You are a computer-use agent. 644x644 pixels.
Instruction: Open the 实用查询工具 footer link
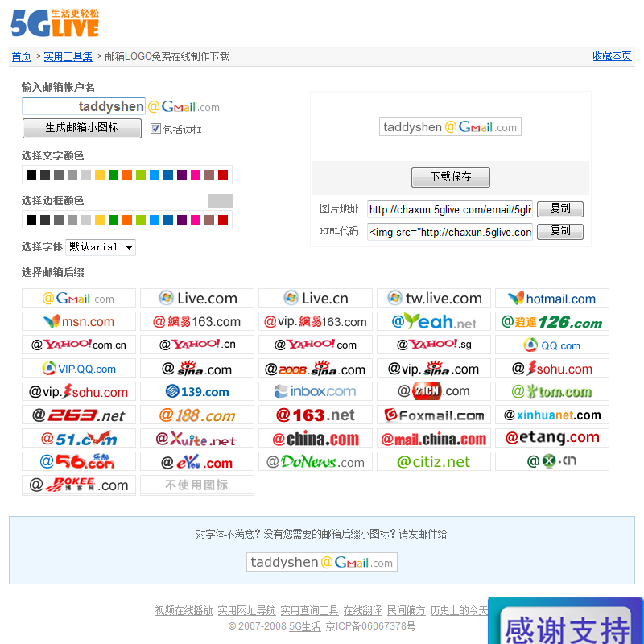click(310, 611)
